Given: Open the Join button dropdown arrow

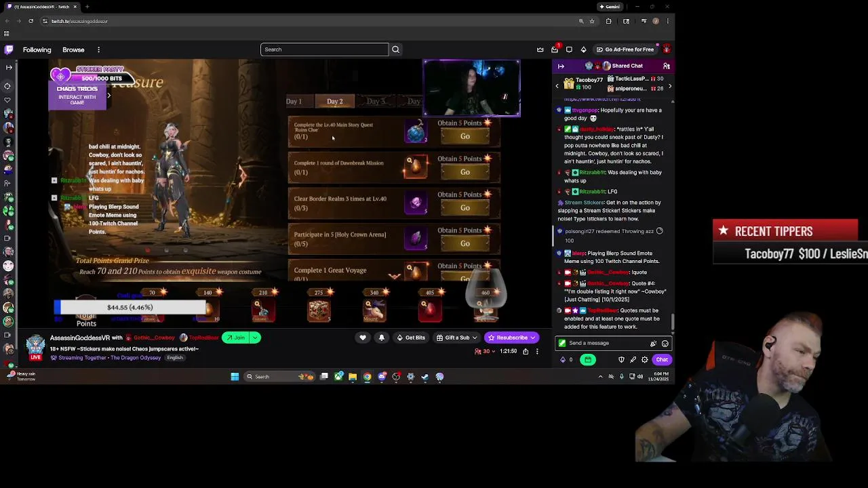Looking at the screenshot, I should (256, 338).
